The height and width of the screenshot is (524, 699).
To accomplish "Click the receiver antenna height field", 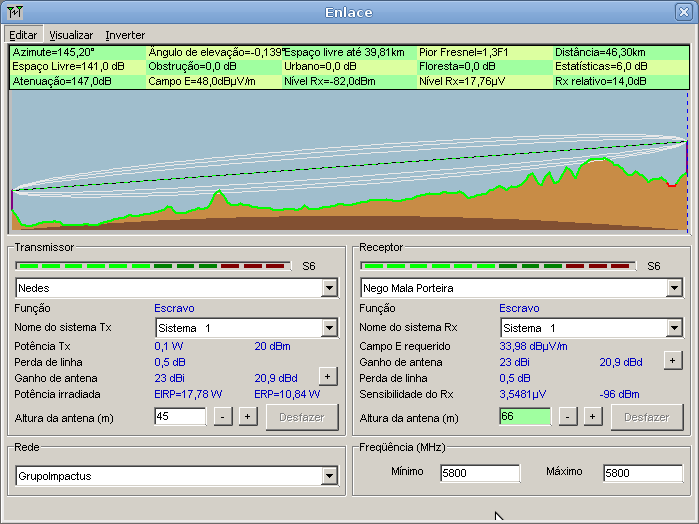I will (524, 416).
